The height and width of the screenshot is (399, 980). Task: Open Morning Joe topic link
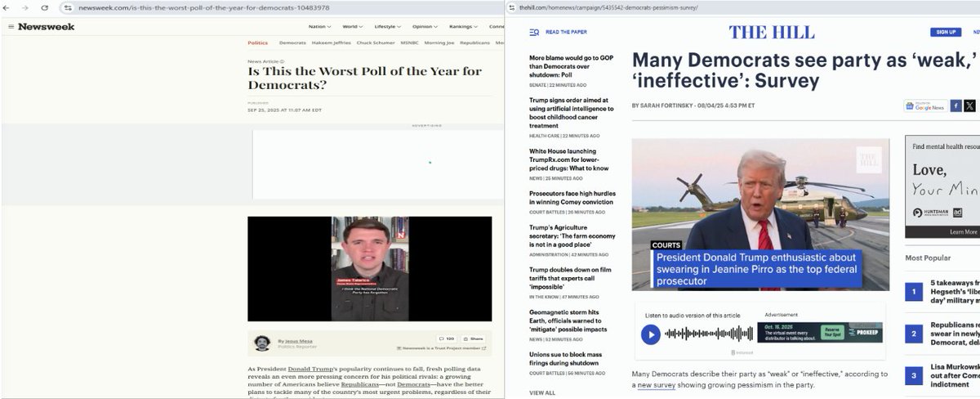click(439, 43)
